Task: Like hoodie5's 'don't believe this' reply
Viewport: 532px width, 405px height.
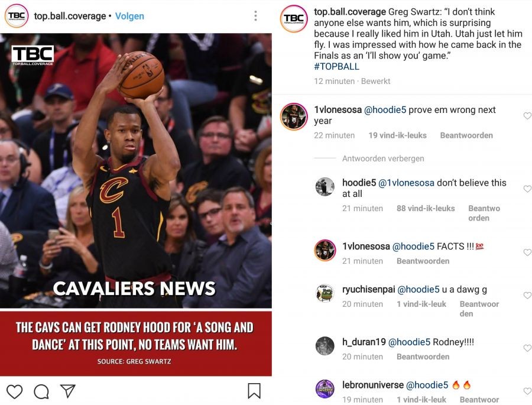Action: pos(527,189)
